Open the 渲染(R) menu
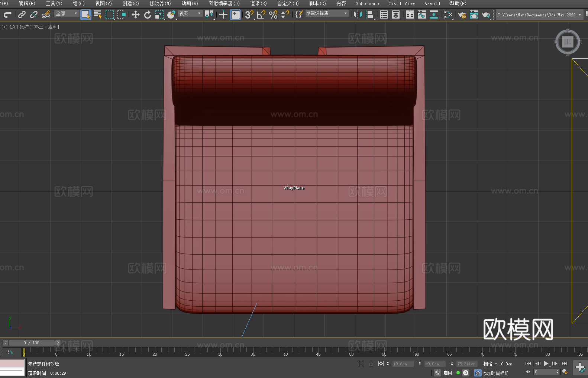 point(258,3)
